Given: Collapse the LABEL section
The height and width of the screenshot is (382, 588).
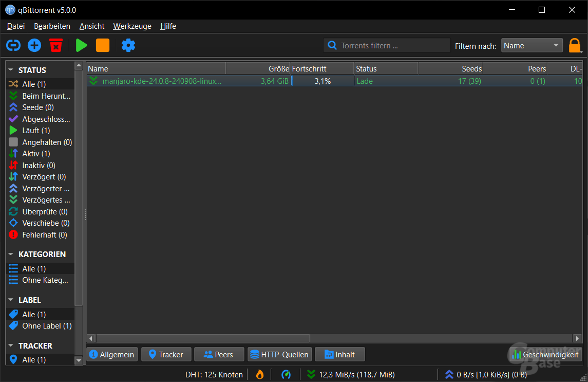Looking at the screenshot, I should tap(10, 300).
